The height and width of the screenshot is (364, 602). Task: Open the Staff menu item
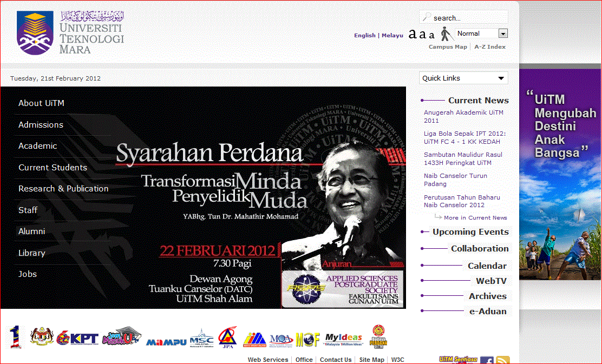click(28, 210)
